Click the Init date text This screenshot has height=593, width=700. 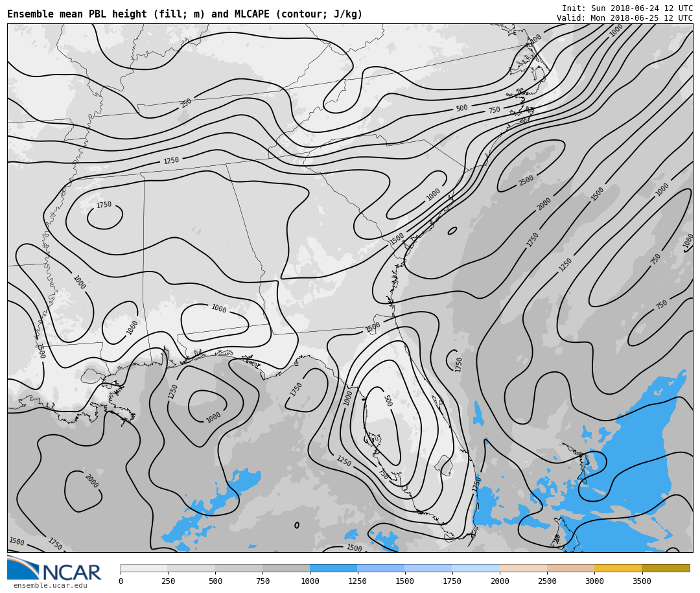tap(627, 8)
